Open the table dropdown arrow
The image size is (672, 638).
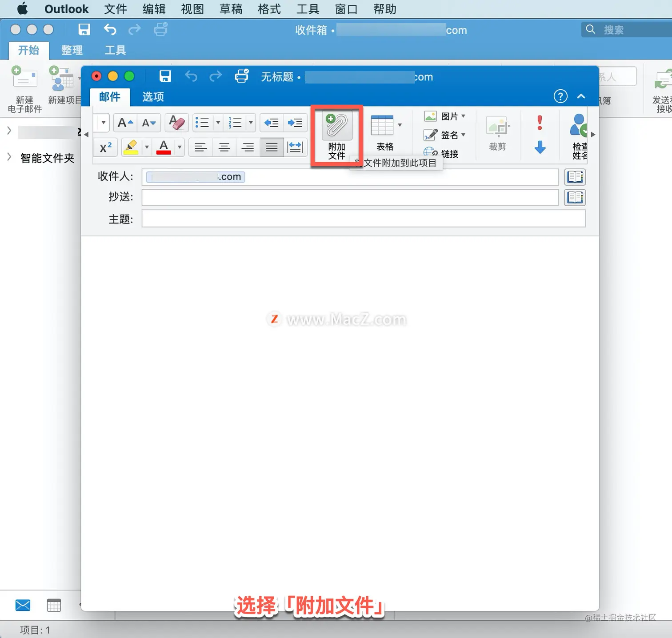[400, 125]
